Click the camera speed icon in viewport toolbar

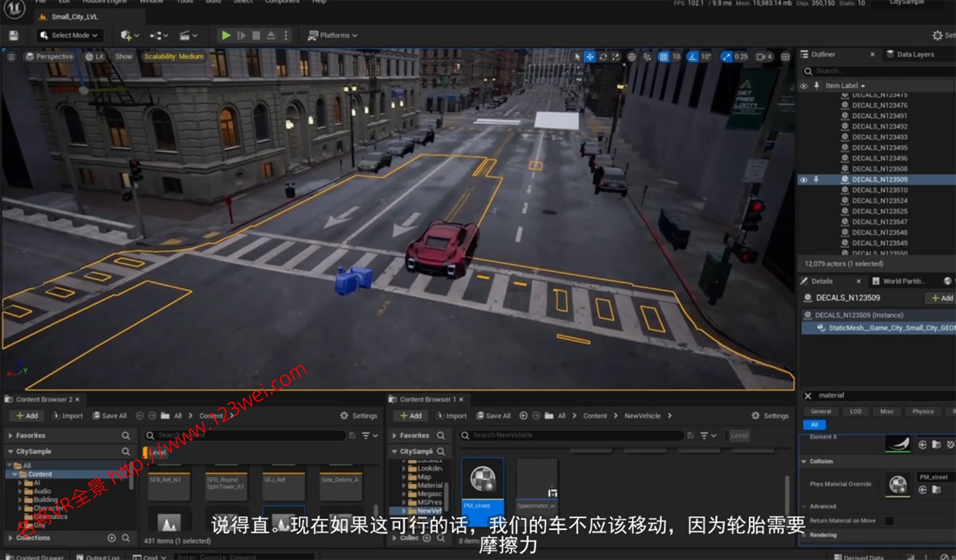pos(763,57)
